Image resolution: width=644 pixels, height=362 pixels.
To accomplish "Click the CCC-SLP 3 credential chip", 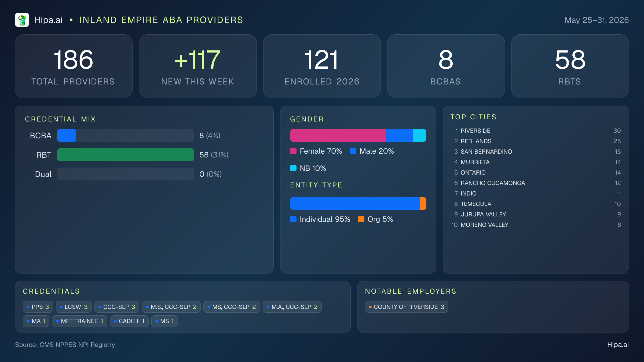I will click(117, 307).
